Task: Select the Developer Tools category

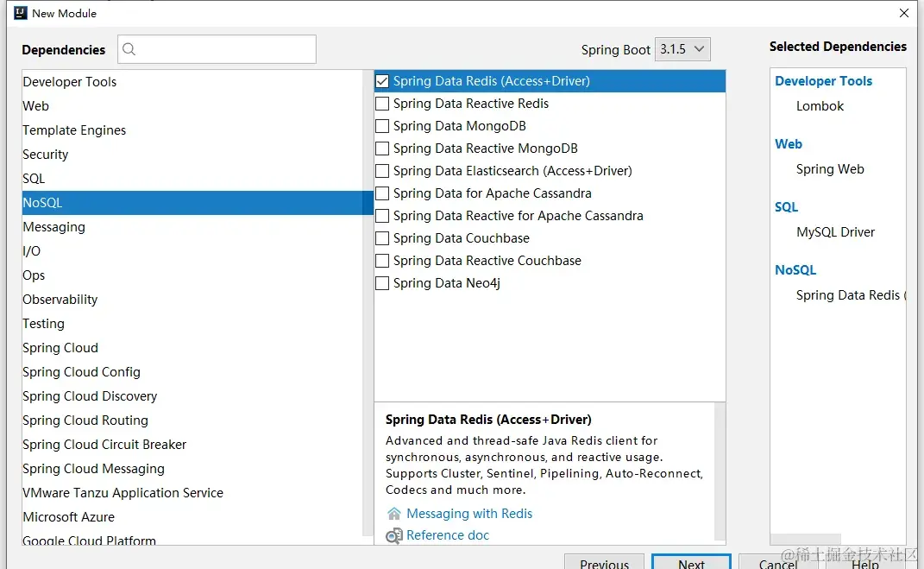Action: (70, 82)
